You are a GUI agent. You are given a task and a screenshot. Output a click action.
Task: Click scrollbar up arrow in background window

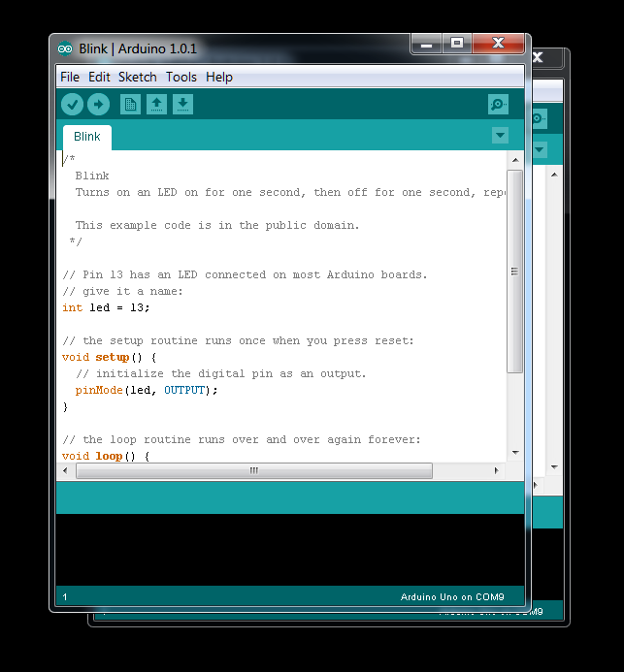(x=554, y=175)
